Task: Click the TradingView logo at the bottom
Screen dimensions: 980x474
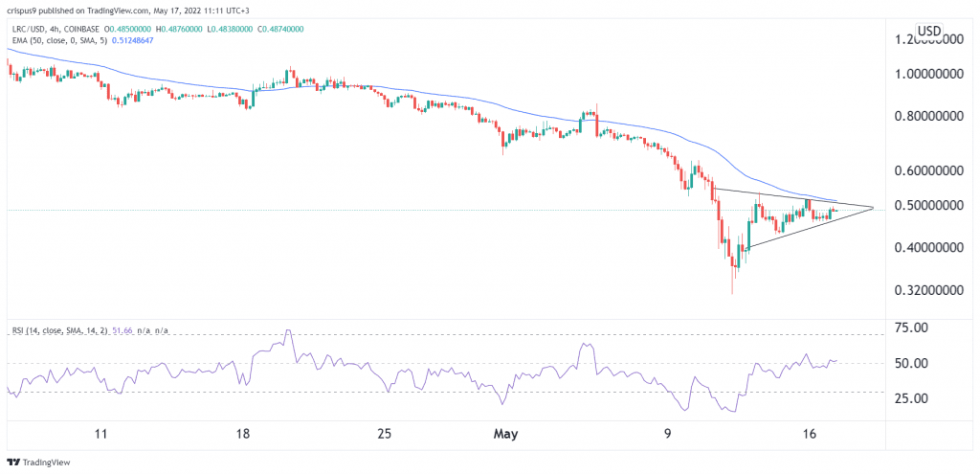Action: [38, 463]
